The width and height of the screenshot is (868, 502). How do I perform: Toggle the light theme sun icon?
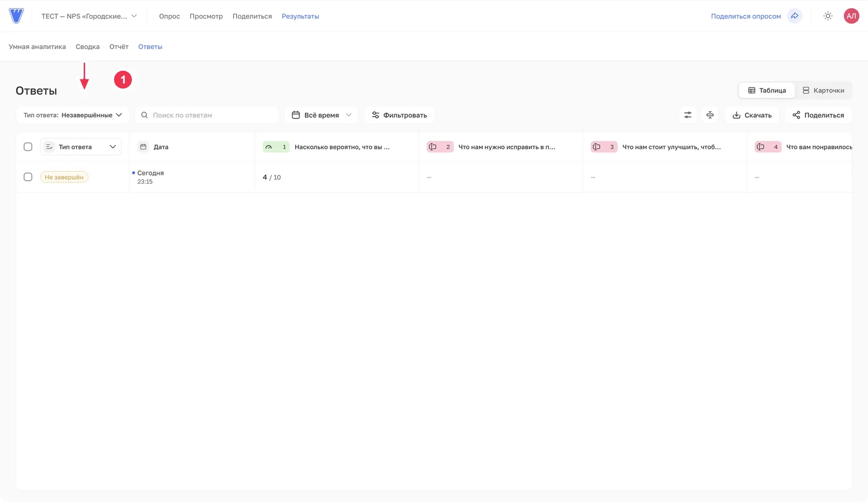[828, 16]
